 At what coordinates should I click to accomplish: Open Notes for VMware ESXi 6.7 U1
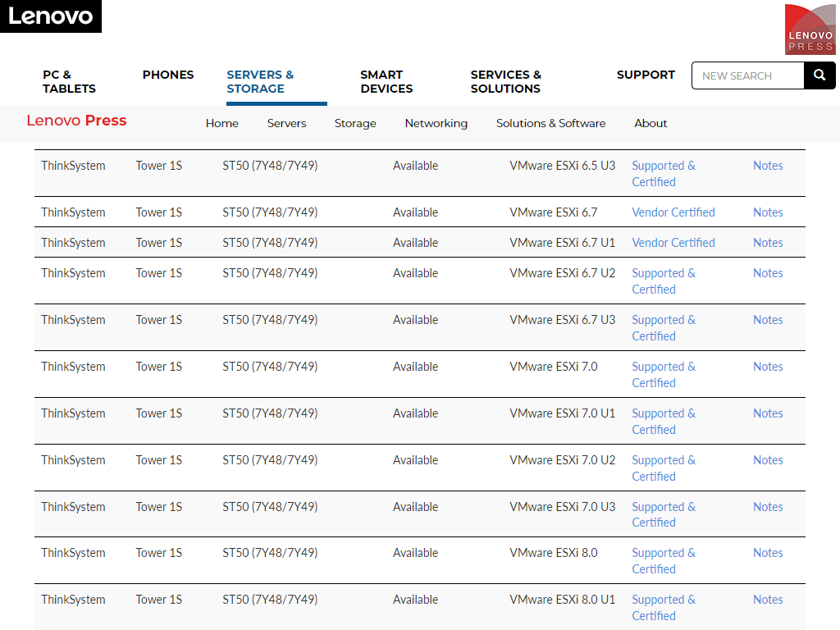768,243
